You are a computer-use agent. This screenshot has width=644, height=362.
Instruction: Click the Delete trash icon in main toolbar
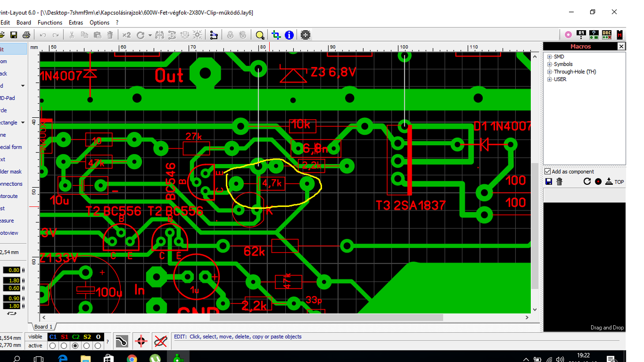[110, 35]
